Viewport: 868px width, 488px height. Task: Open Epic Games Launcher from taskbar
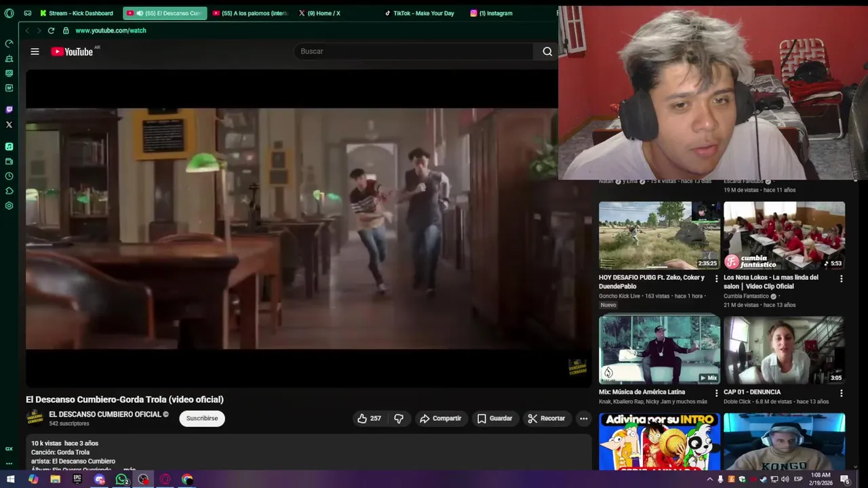pyautogui.click(x=77, y=479)
